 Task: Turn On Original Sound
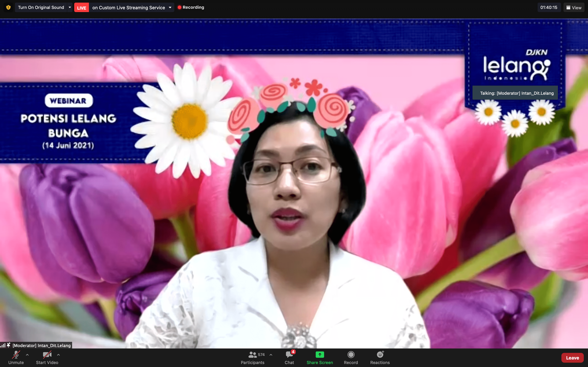tap(41, 7)
